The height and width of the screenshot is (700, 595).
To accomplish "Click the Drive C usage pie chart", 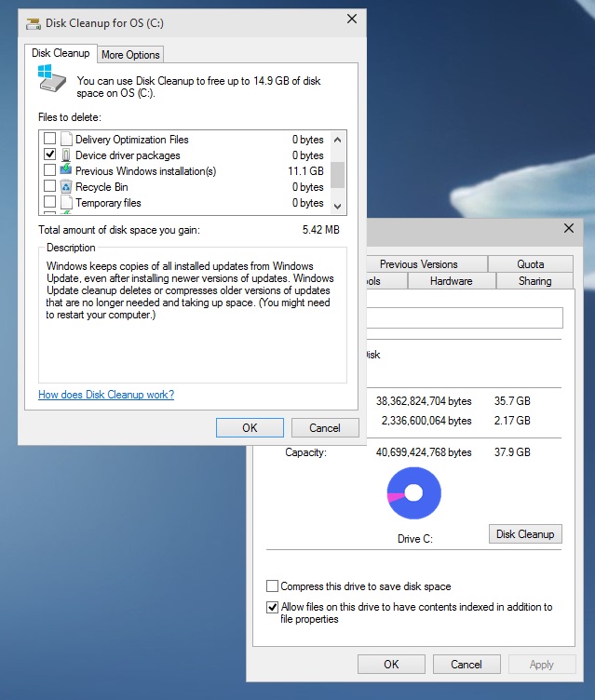I will click(x=414, y=492).
